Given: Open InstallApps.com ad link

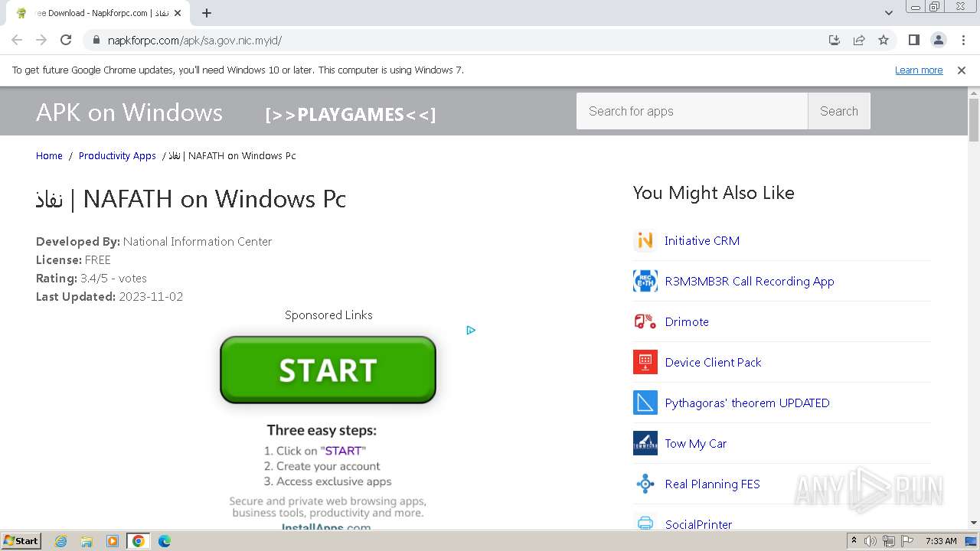Looking at the screenshot, I should [x=326, y=527].
